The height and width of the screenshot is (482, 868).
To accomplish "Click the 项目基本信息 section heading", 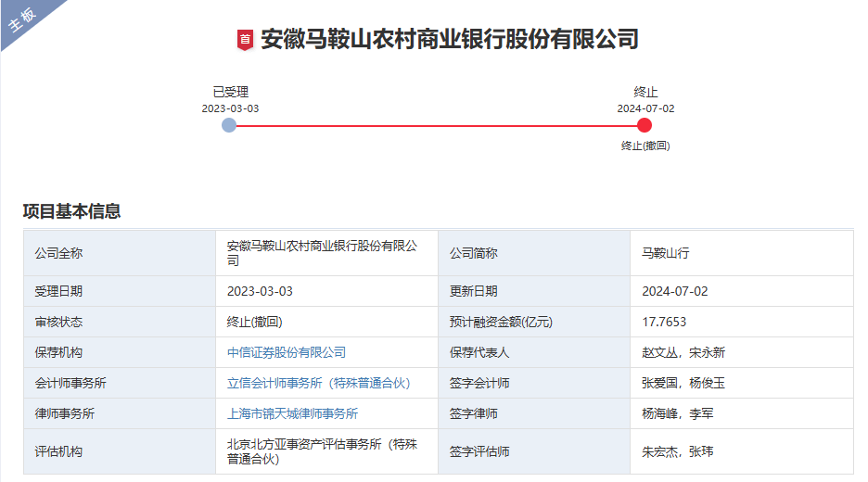I will tap(71, 210).
